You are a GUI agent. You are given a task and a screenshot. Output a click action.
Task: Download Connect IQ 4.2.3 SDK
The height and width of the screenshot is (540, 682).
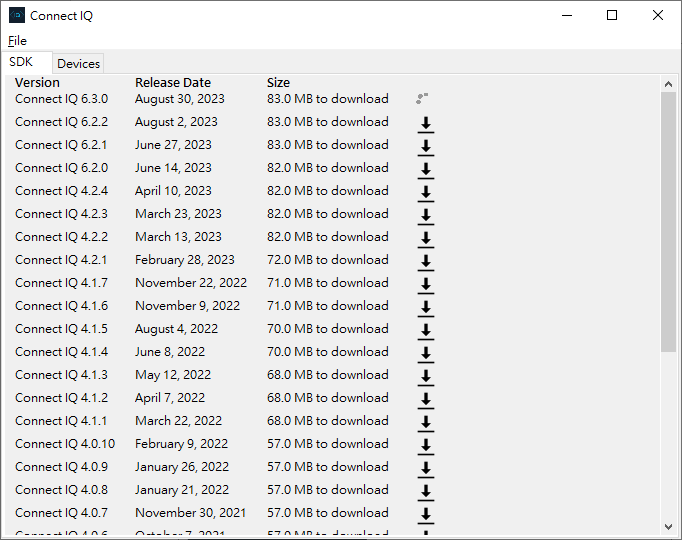[426, 217]
